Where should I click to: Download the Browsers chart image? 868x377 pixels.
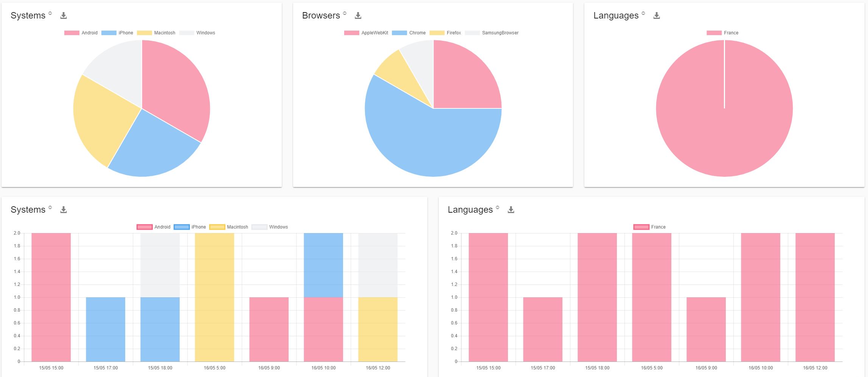point(358,15)
